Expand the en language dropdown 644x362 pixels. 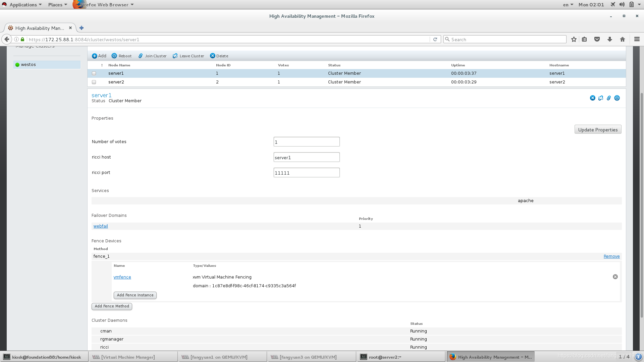(568, 5)
